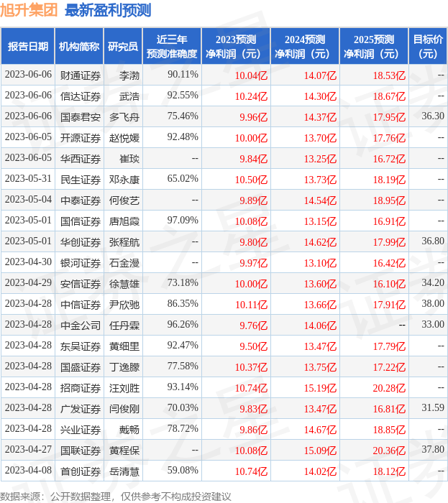Click researcher name 唐旭霞
Image resolution: width=448 pixels, height=503 pixels.
click(x=124, y=221)
